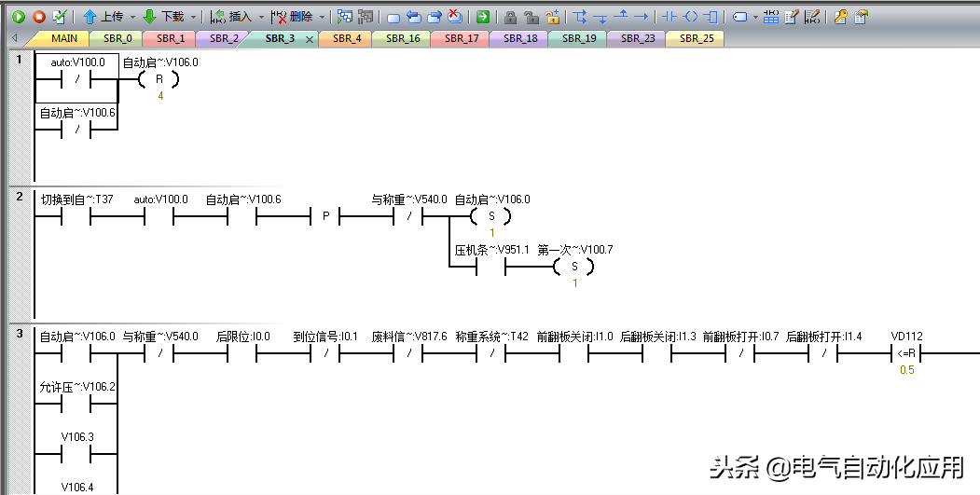Open the 上传 dropdown arrow

[131, 18]
